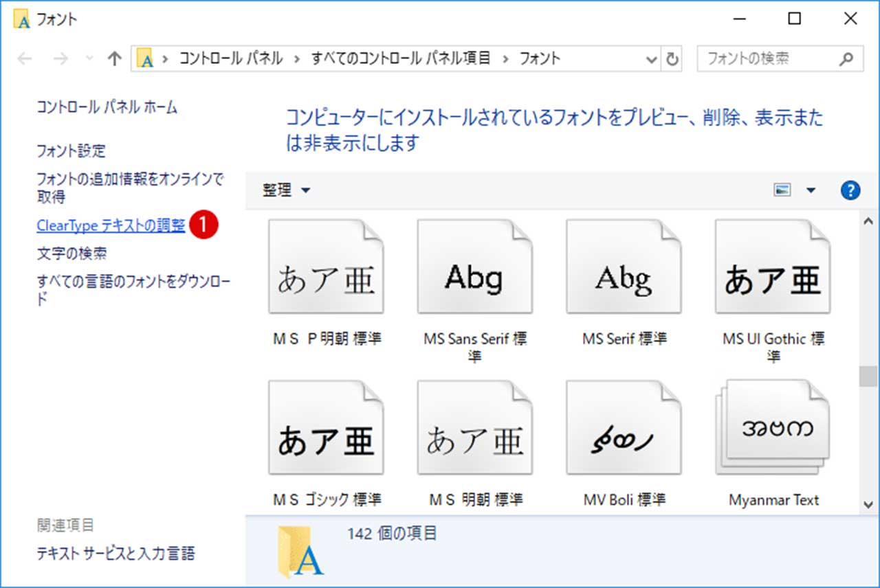Click the scrollbar down arrow

(868, 505)
